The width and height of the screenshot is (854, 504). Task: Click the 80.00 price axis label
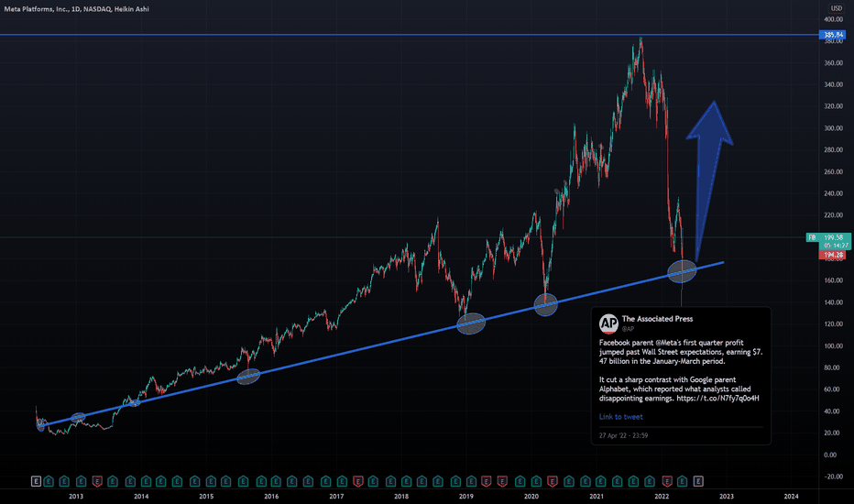coord(832,367)
